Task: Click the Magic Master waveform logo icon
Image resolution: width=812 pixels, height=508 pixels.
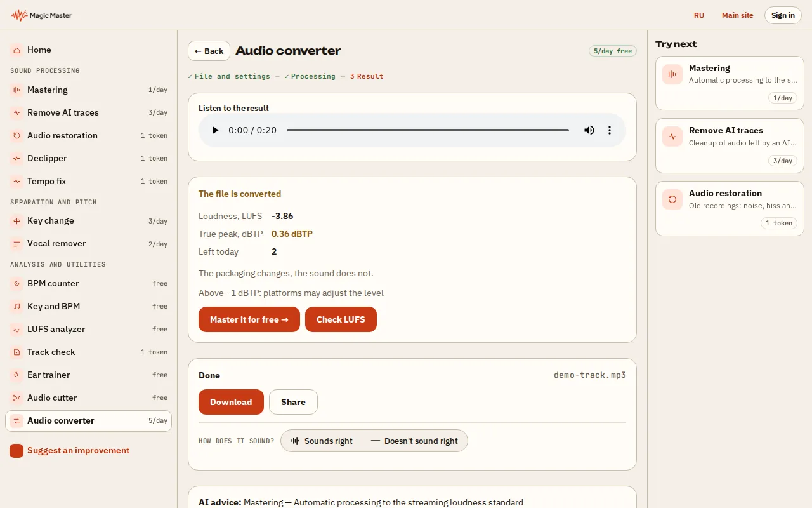Action: coord(19,15)
